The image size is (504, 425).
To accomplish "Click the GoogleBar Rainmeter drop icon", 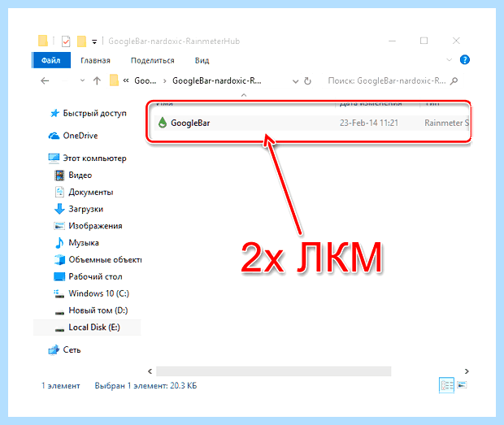I will pyautogui.click(x=163, y=123).
